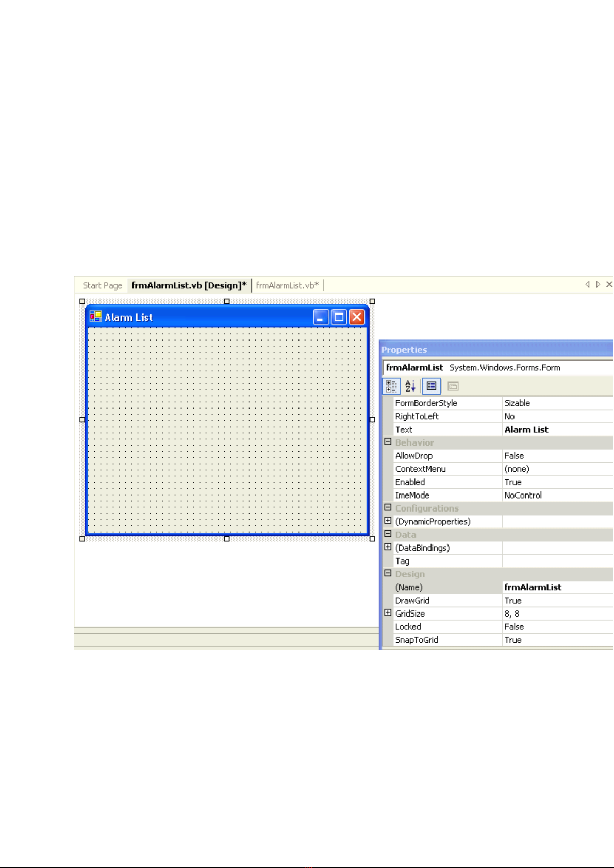Expand the (DataBindings) node
Viewport: 614px width, 868px height.
click(388, 547)
